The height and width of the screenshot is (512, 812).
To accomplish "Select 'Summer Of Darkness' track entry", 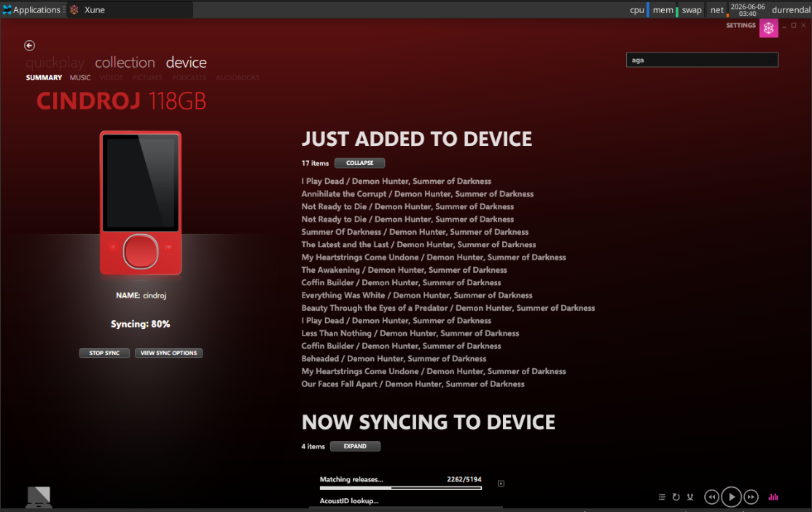I will tap(415, 232).
